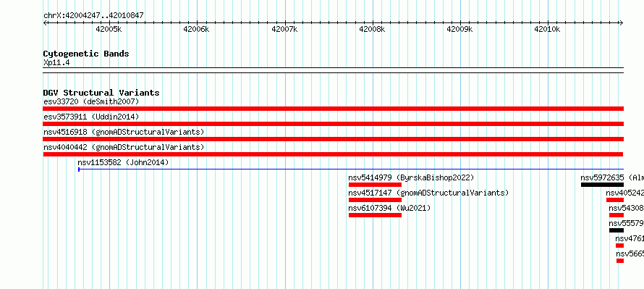This screenshot has height=289, width=644.
Task: Open the nsv4516918 (gnomADStructuralVariants) label
Action: click(124, 132)
